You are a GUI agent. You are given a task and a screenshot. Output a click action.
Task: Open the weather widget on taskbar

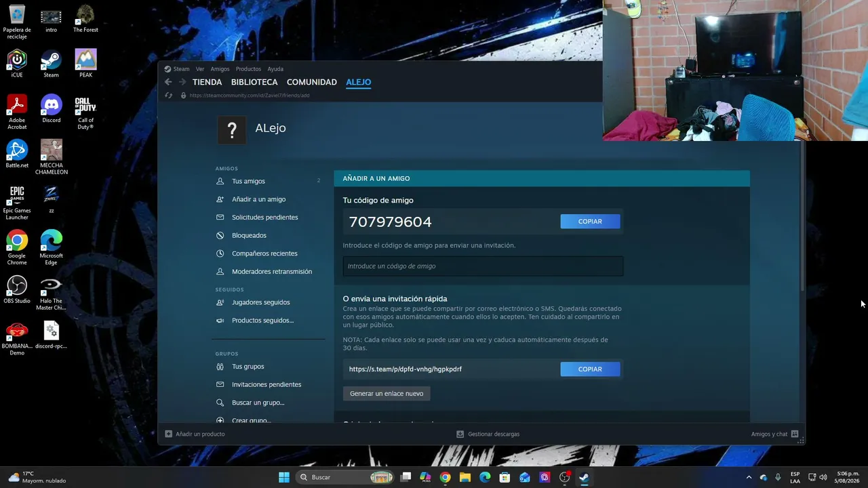[x=37, y=477]
